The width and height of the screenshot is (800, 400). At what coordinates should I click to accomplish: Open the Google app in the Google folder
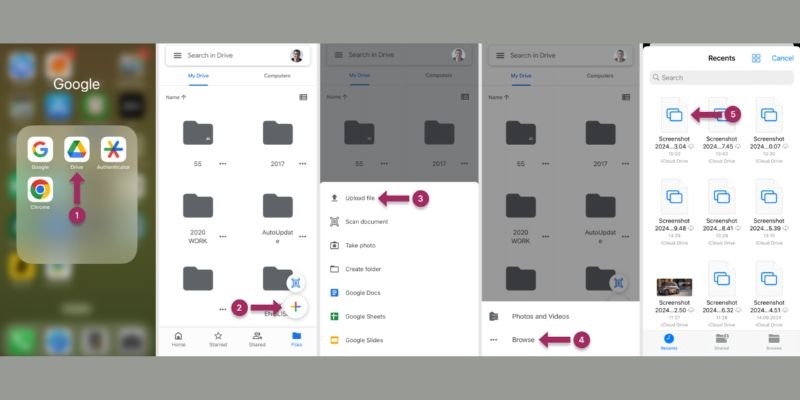point(40,149)
